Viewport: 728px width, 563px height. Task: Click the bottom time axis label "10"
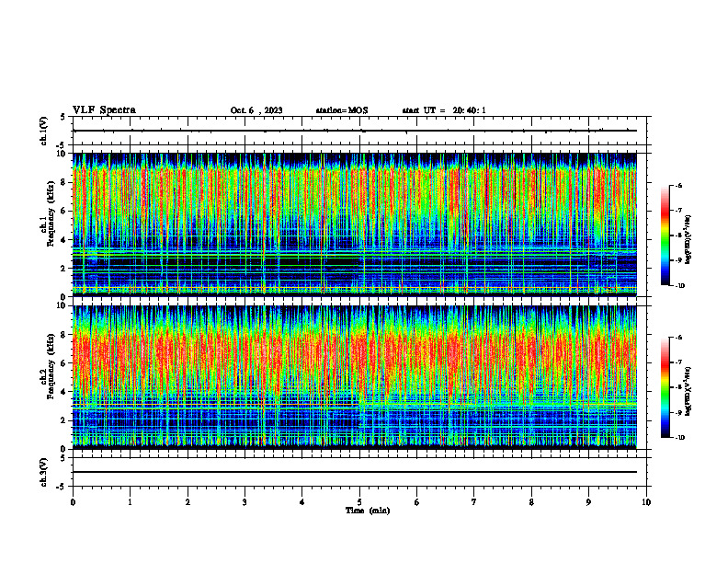(x=646, y=502)
